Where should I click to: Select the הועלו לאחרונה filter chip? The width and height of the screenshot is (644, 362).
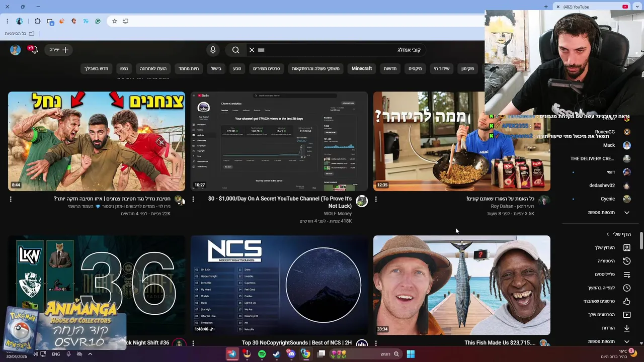[153, 68]
